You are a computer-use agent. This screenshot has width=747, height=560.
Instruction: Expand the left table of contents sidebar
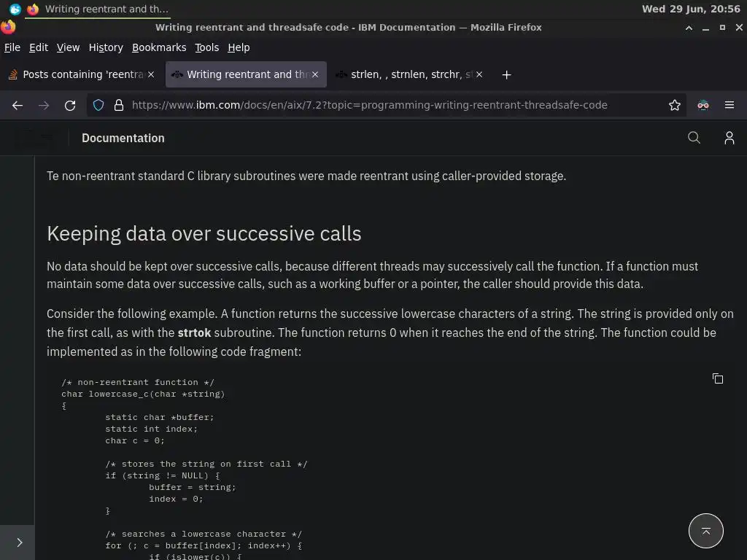(x=19, y=542)
